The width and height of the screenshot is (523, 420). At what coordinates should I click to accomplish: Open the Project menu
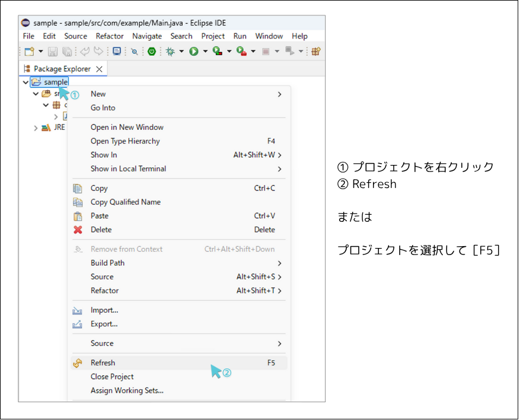point(213,36)
